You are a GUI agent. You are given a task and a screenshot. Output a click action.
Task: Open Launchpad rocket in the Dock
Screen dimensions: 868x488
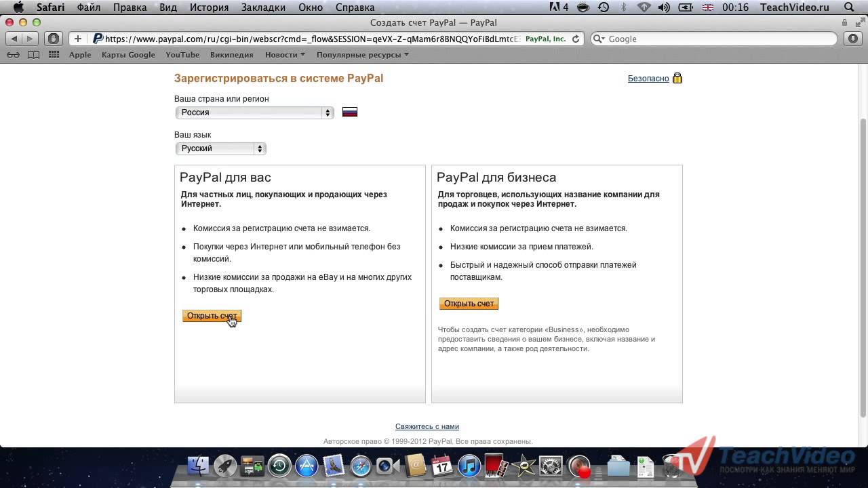click(x=226, y=465)
